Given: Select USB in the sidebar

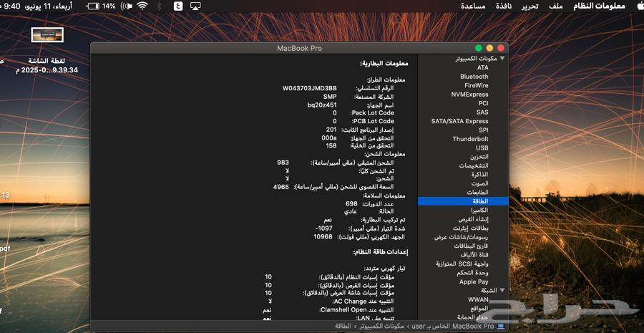Looking at the screenshot, I should (482, 148).
